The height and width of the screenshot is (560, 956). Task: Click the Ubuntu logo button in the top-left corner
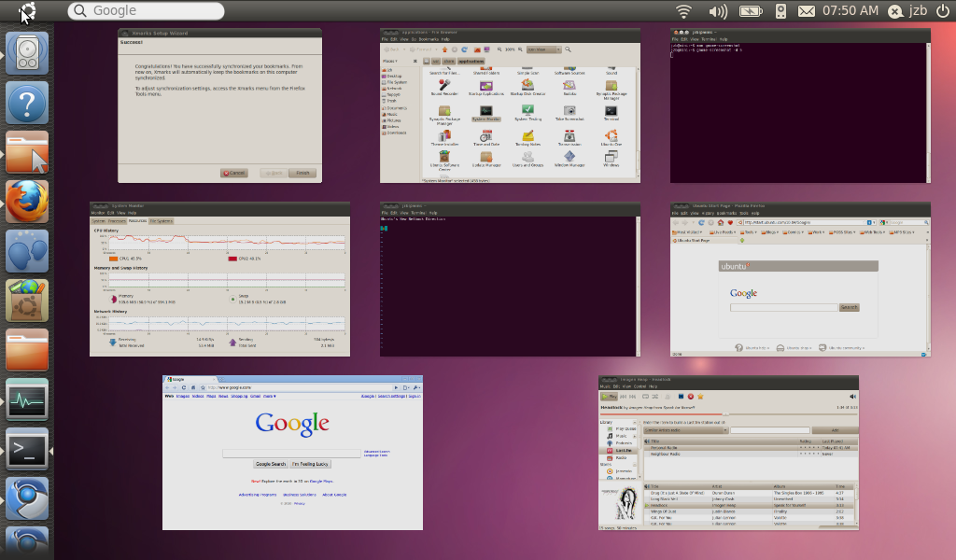click(27, 11)
